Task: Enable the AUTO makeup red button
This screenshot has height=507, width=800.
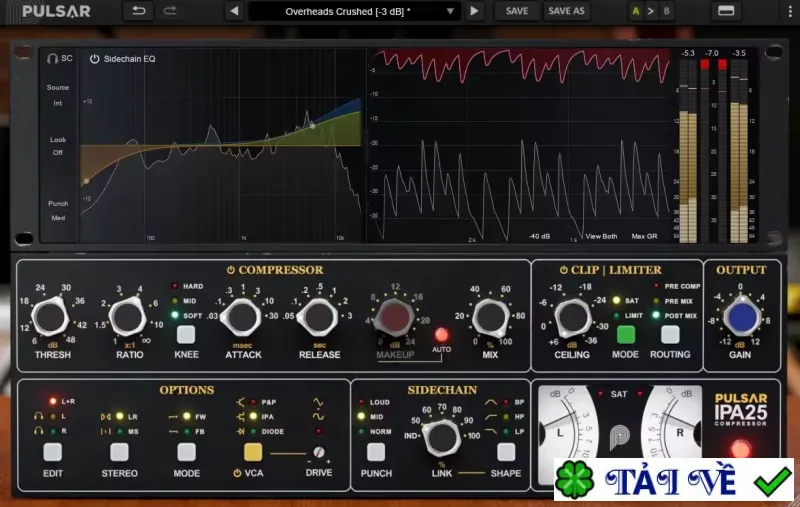Action: pyautogui.click(x=441, y=335)
